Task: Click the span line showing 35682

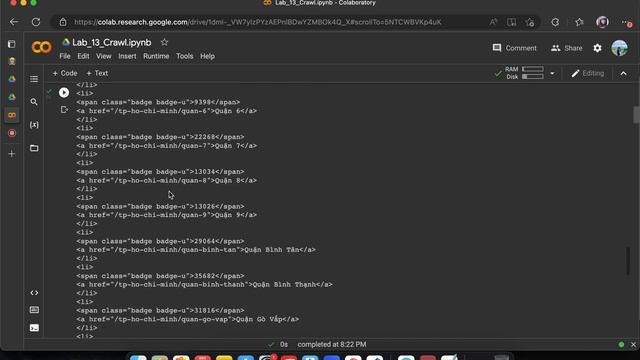Action: point(160,276)
